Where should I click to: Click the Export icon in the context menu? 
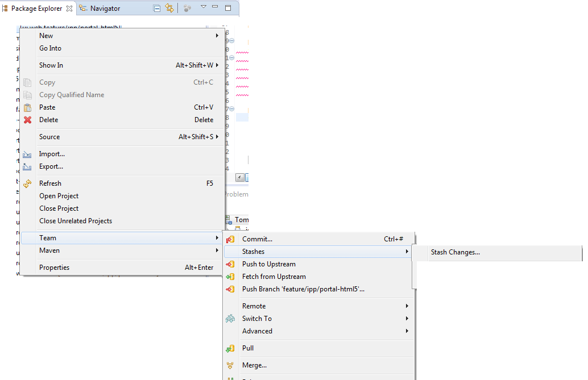[28, 166]
